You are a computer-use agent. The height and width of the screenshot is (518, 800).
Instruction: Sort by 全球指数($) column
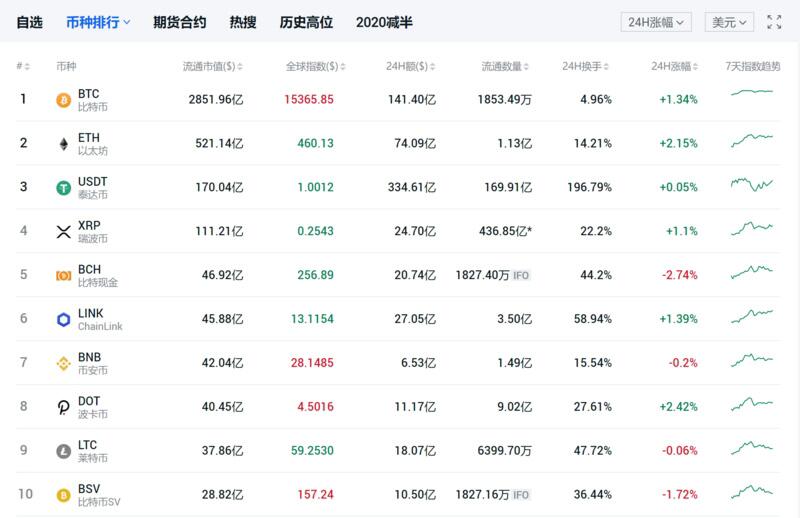coord(315,66)
